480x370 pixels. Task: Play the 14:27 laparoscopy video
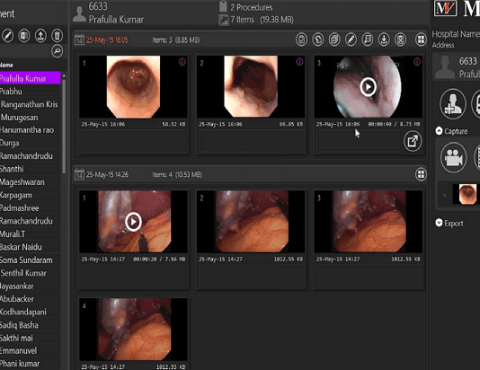133,222
